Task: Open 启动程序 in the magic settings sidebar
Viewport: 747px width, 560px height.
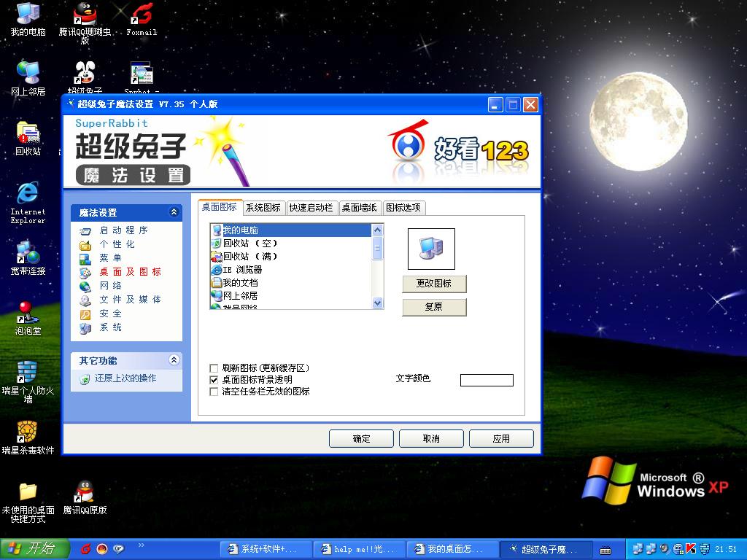Action: click(124, 230)
